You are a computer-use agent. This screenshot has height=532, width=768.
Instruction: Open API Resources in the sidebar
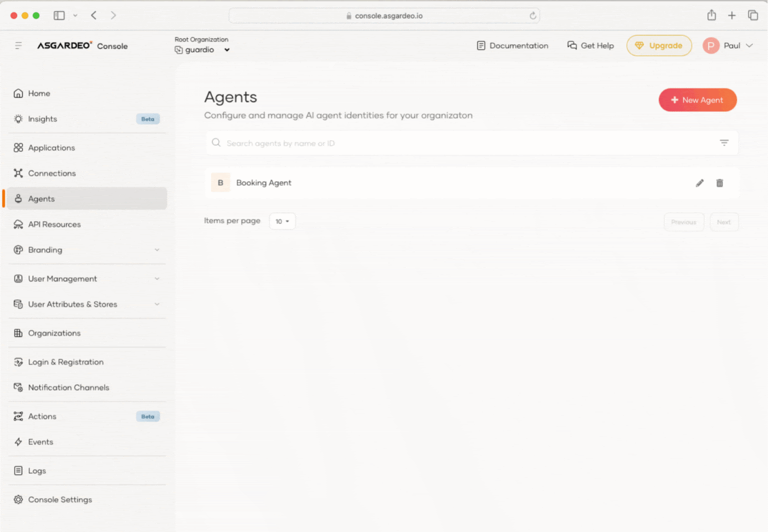coord(54,224)
